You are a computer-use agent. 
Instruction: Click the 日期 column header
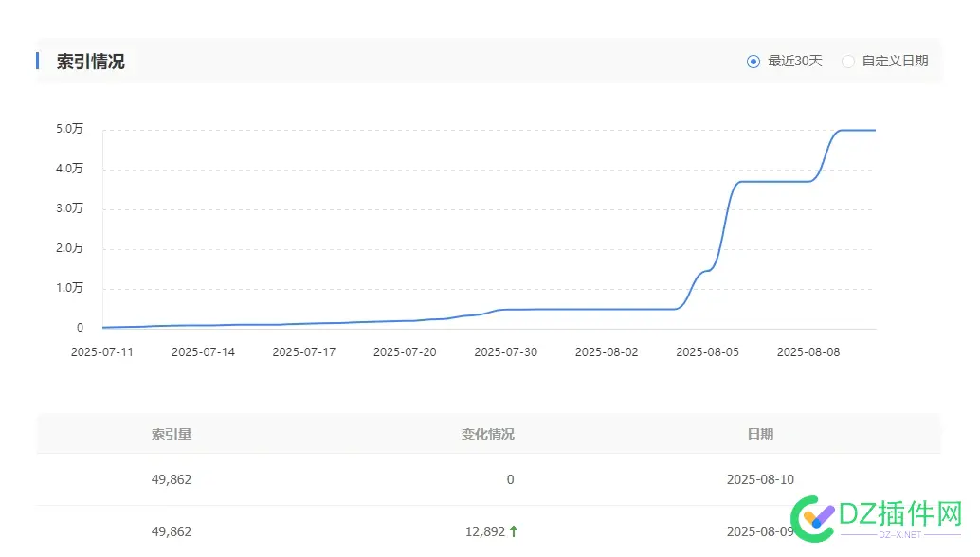coord(760,434)
